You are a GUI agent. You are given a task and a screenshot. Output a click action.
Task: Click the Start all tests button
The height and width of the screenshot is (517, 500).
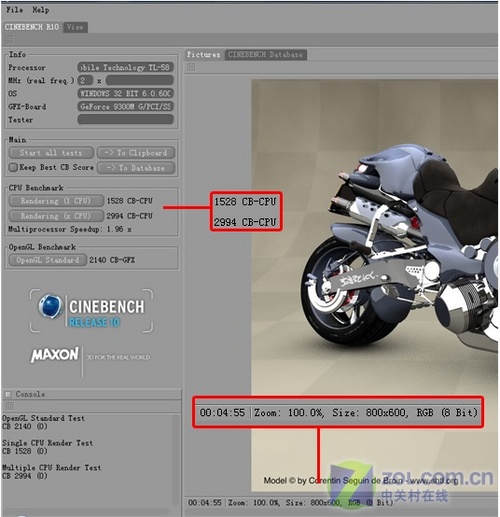pos(51,153)
